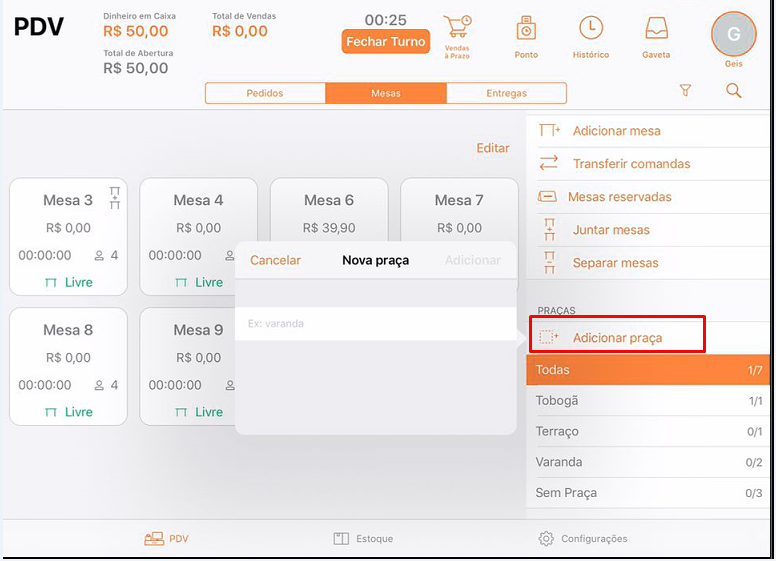776x561 pixels.
Task: Open the Histórico clock icon
Action: 591,28
